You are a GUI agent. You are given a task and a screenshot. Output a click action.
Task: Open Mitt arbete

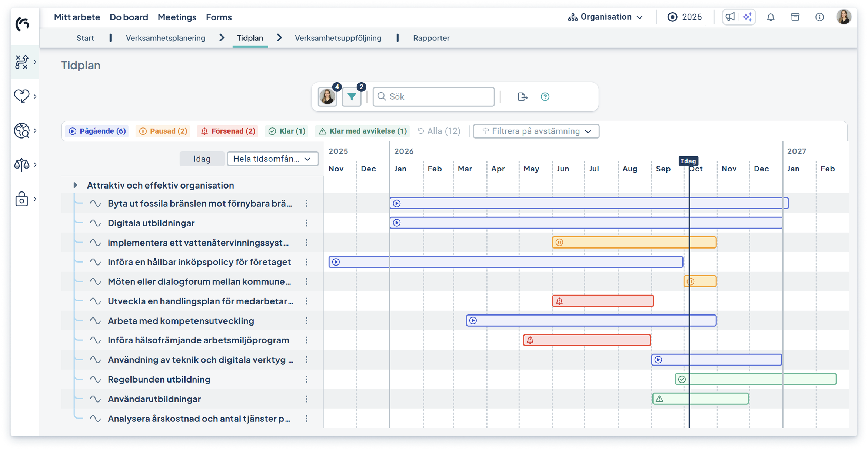click(x=77, y=17)
